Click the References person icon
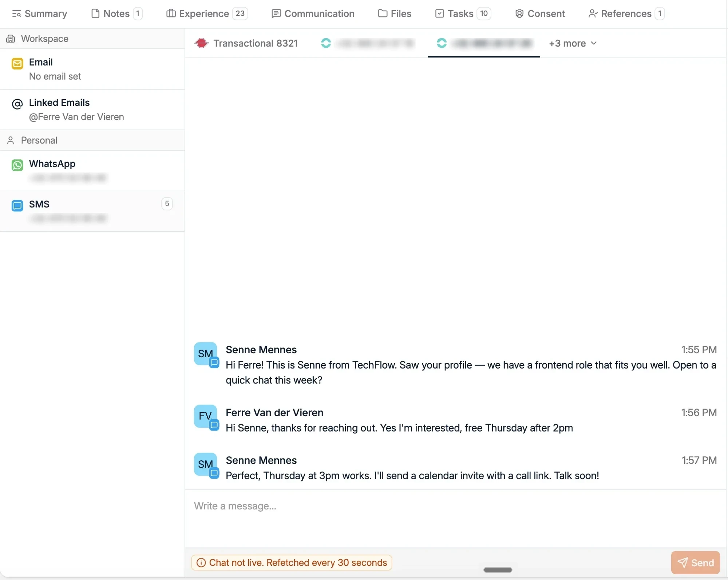This screenshot has height=580, width=728. tap(593, 13)
